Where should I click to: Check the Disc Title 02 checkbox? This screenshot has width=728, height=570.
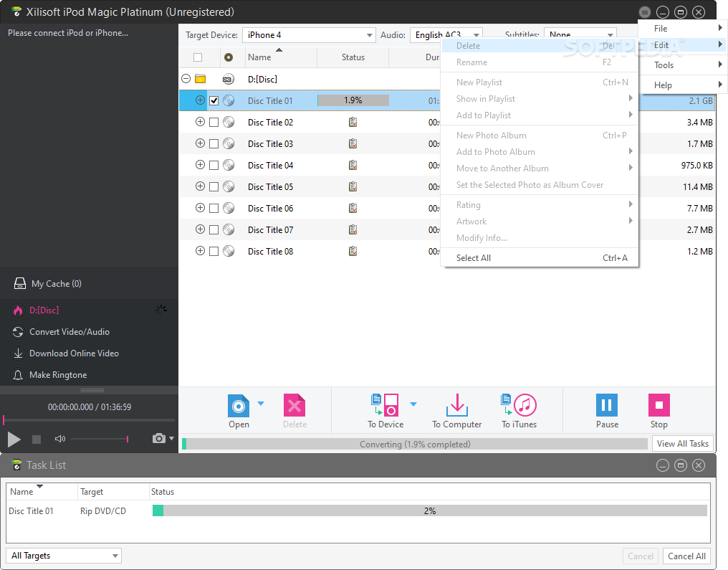pos(214,122)
